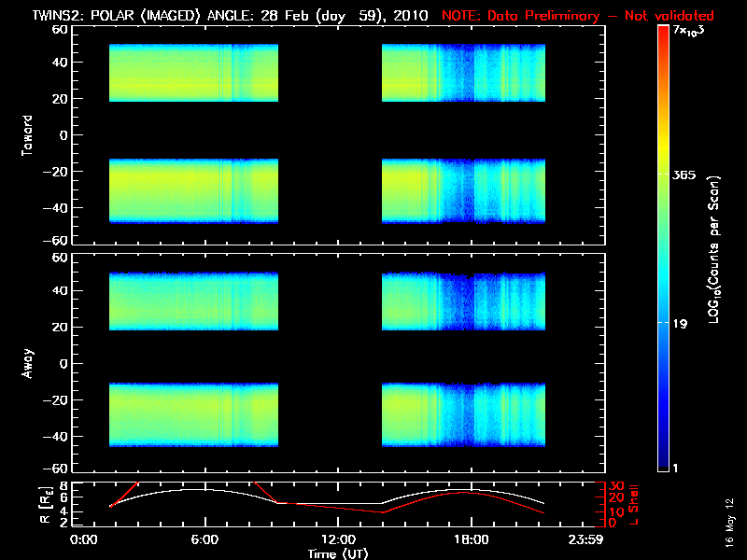Click the 6:00 time axis tick label

coord(204,539)
